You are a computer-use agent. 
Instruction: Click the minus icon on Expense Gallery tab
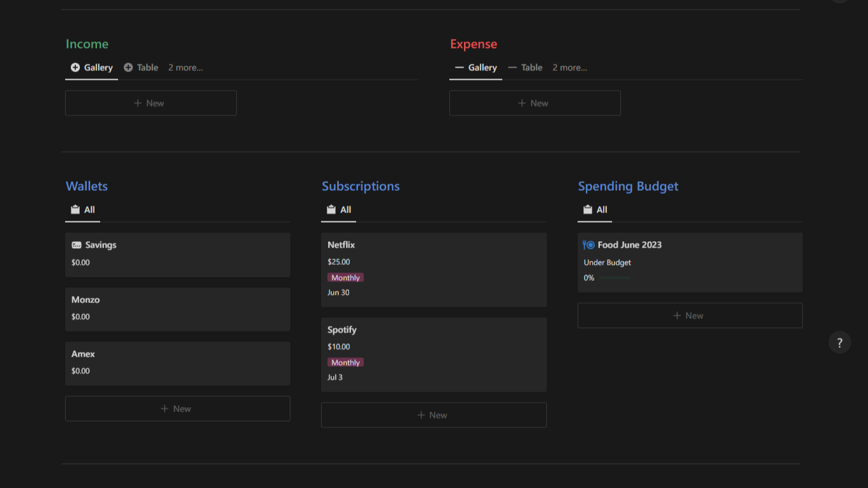point(460,68)
